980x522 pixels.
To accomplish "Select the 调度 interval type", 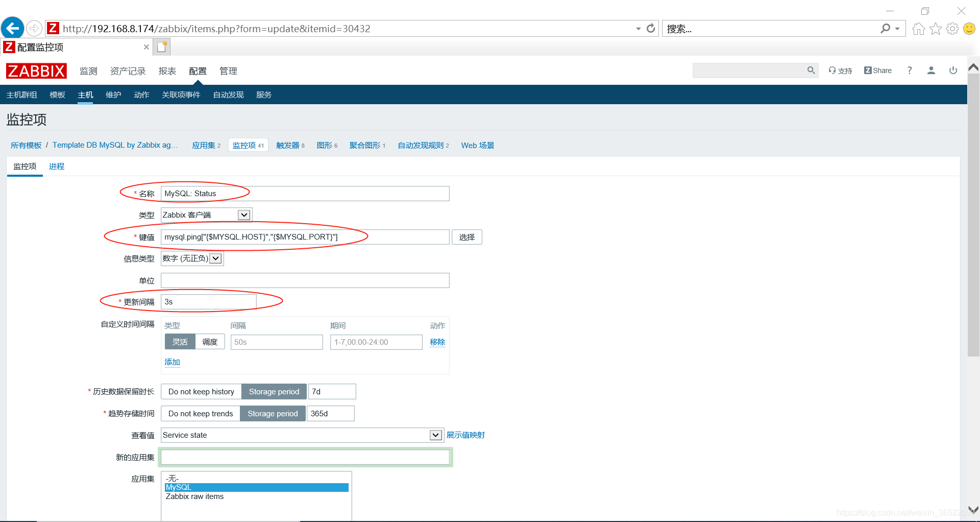I will click(210, 342).
